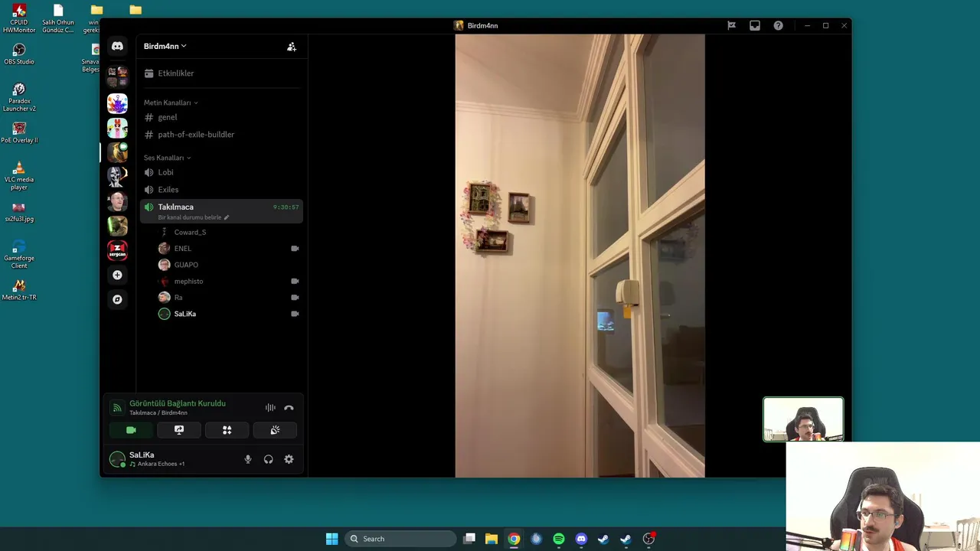Image resolution: width=980 pixels, height=551 pixels.
Task: Open Spotify from the taskbar
Action: pos(559,539)
